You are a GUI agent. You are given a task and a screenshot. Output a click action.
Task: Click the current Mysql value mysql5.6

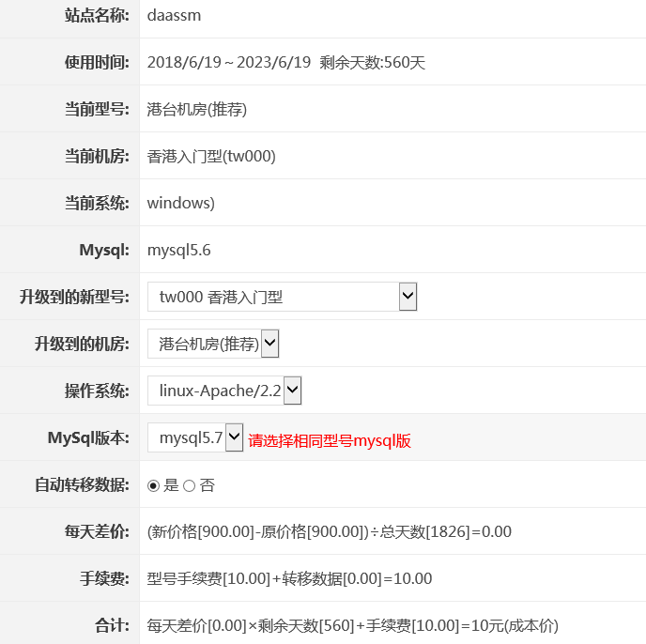pyautogui.click(x=178, y=250)
